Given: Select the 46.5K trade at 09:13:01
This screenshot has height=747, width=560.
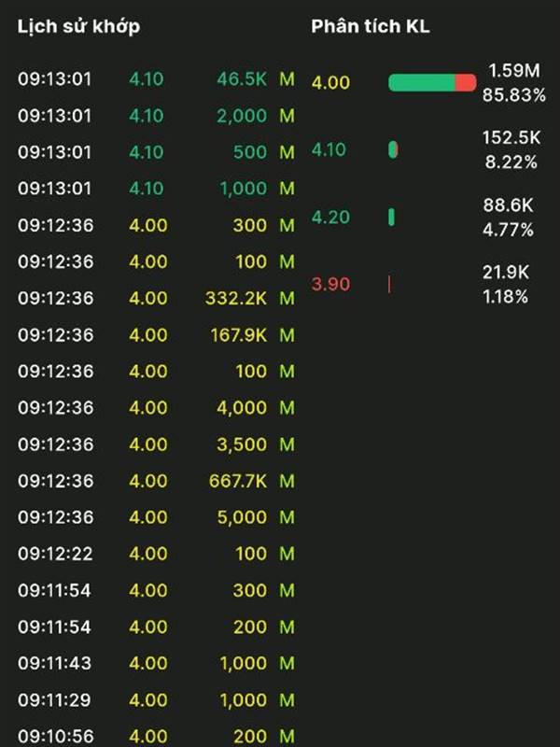Looking at the screenshot, I should (x=156, y=79).
